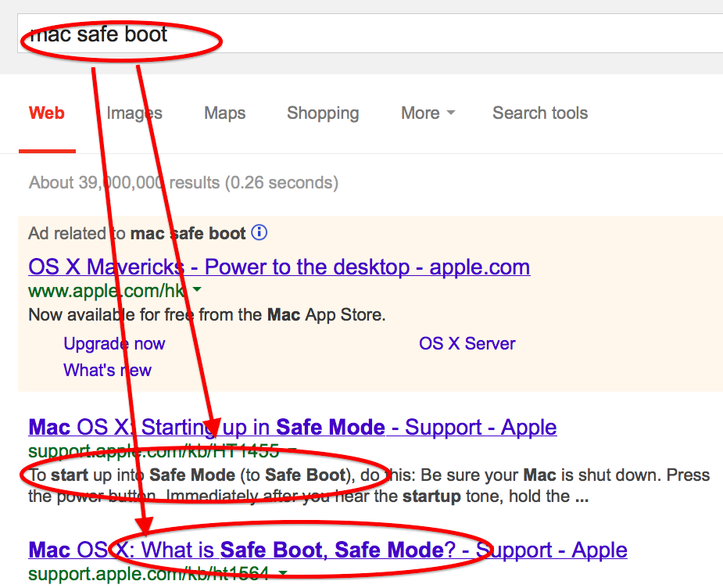Image resolution: width=723 pixels, height=588 pixels.
Task: Switch to the Maps tab
Action: pos(224,113)
